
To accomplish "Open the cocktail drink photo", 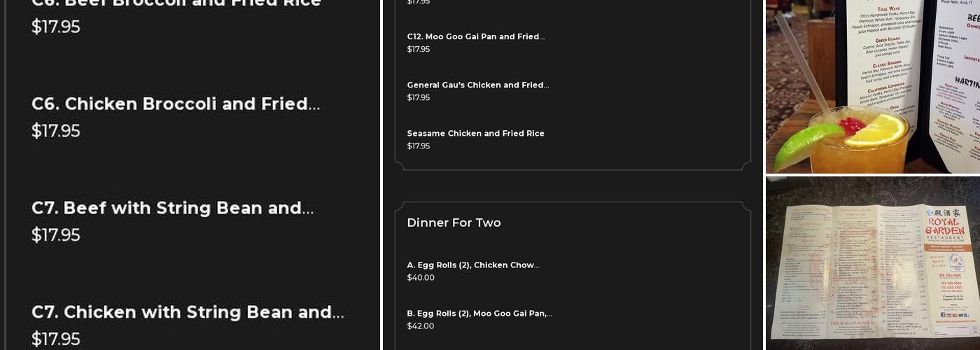I will [872, 86].
